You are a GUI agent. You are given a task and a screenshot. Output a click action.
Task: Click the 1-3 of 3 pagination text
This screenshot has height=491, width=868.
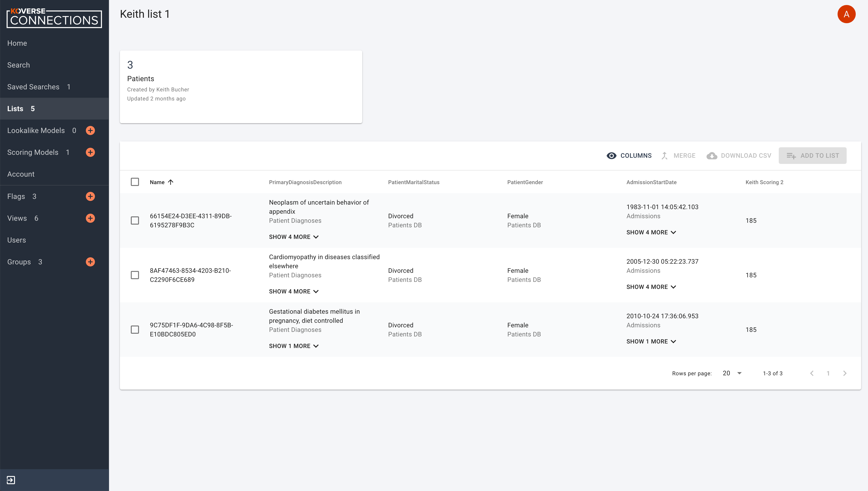(x=773, y=374)
